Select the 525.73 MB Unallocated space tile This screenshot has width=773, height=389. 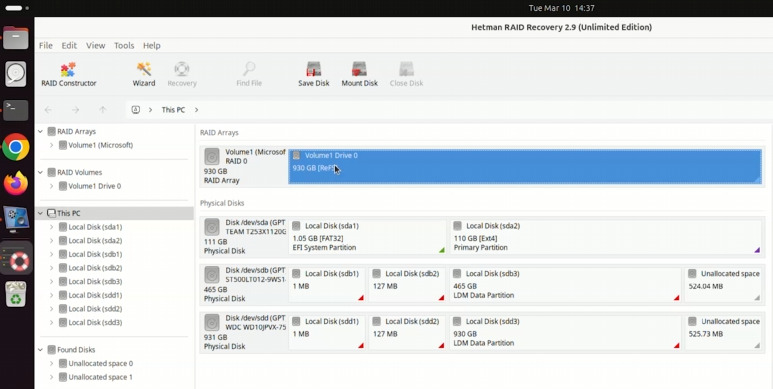pos(724,332)
